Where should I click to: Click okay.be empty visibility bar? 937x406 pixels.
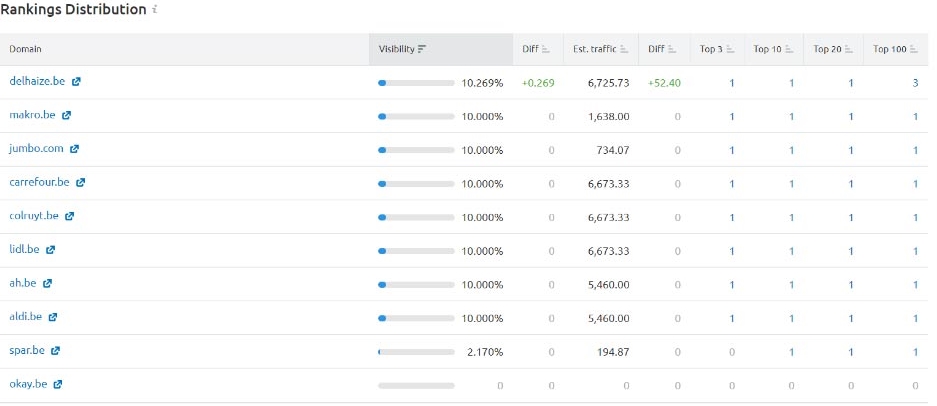click(416, 386)
